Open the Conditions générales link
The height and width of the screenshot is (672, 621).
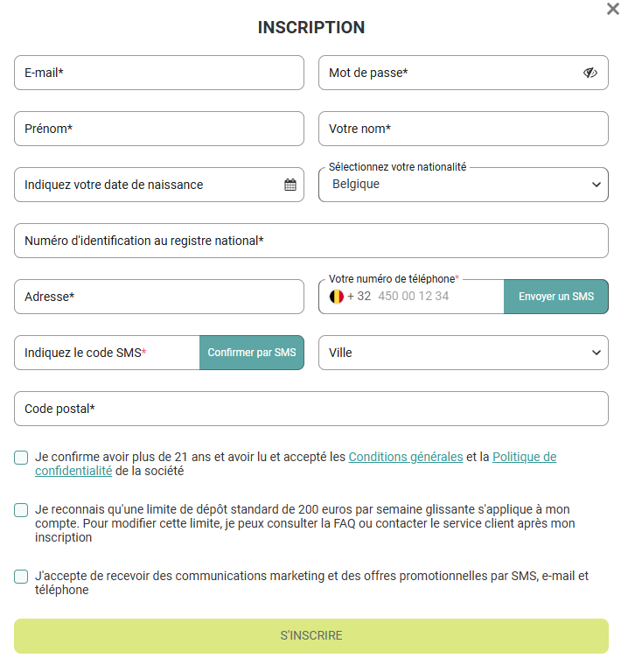click(406, 457)
